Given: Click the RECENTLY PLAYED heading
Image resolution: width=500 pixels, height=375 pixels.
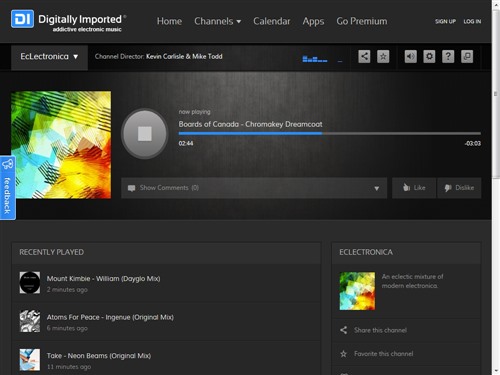Looking at the screenshot, I should point(52,252).
